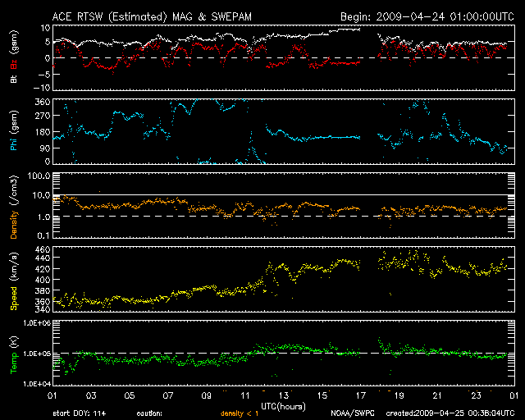Click the 420 tick on the Speed axis
The image size is (525, 420).
[42, 269]
